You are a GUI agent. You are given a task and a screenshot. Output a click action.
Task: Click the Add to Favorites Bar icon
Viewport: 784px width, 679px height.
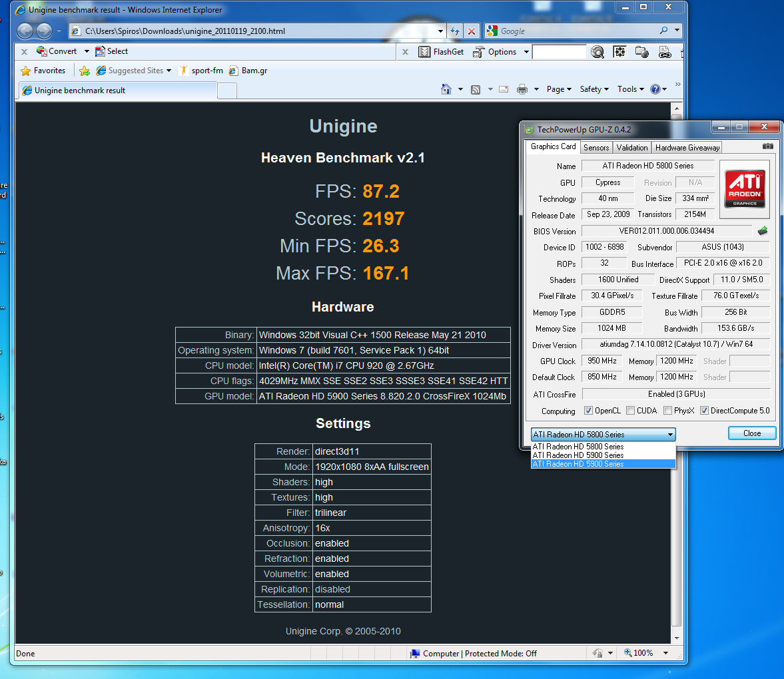(x=85, y=71)
